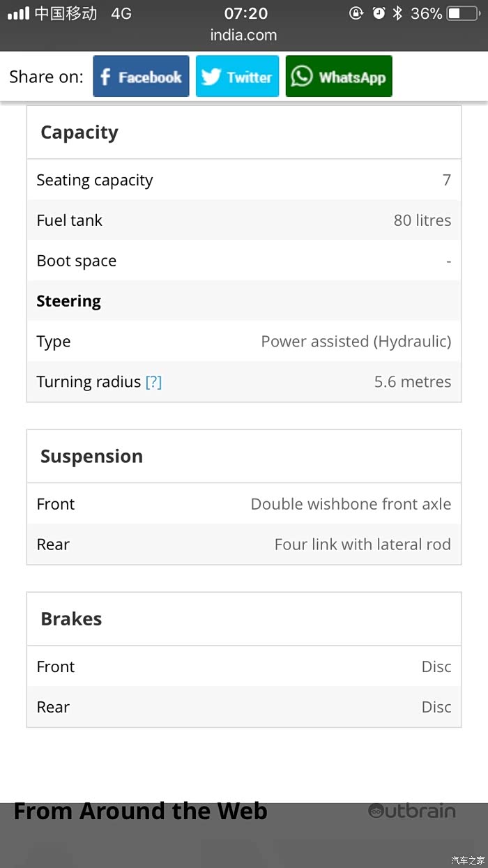The height and width of the screenshot is (868, 488).
Task: Tap the Fuel tank 80 litres row
Action: [x=243, y=220]
